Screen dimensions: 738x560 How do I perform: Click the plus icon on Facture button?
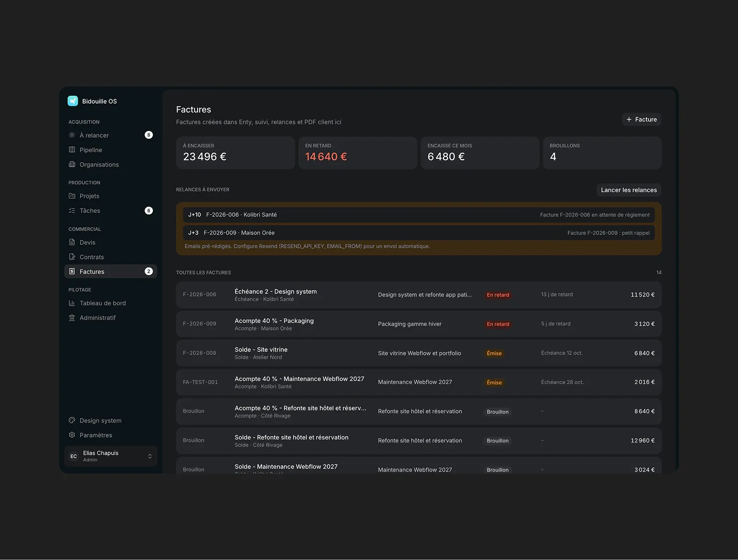point(629,119)
